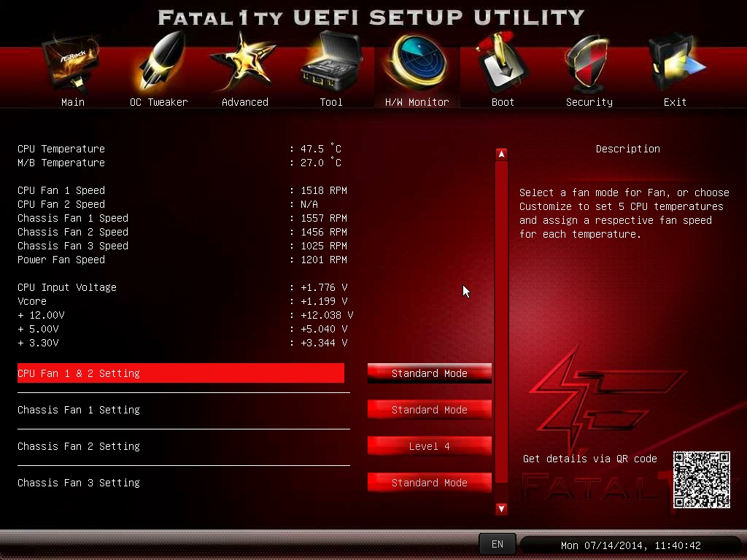Click the 1025 RPM value

tap(324, 246)
